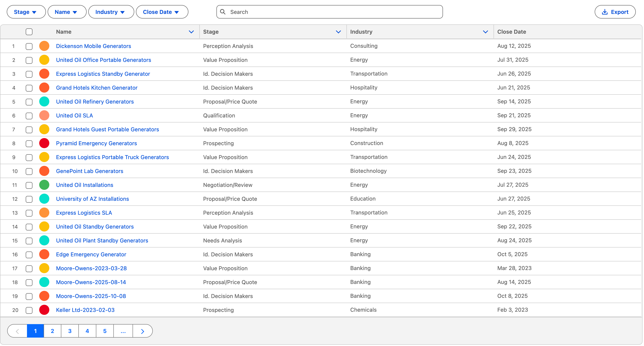Click the Export download icon
Image resolution: width=644 pixels, height=346 pixels.
pos(605,12)
